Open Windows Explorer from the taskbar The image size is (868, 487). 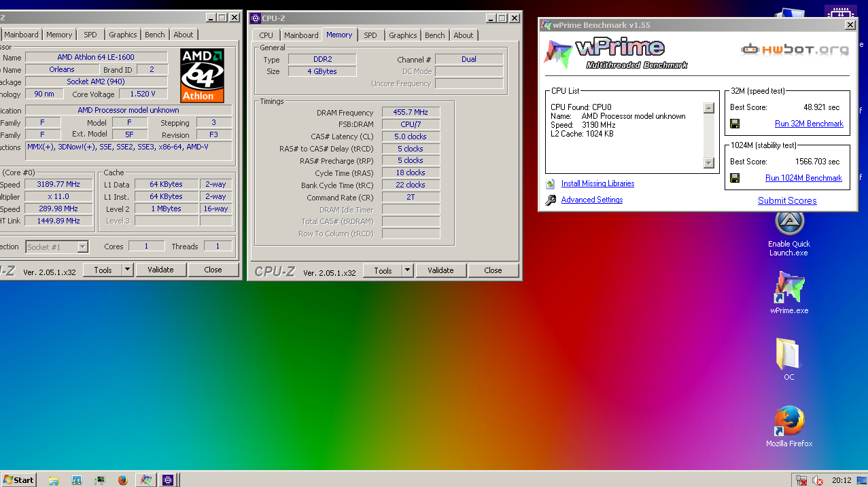(54, 480)
